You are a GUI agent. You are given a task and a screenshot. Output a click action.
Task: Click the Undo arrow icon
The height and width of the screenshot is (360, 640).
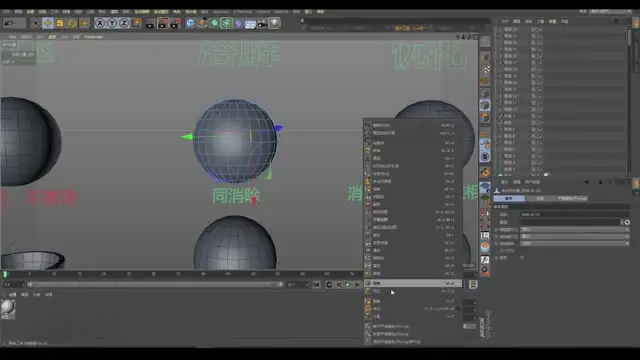[x=9, y=24]
